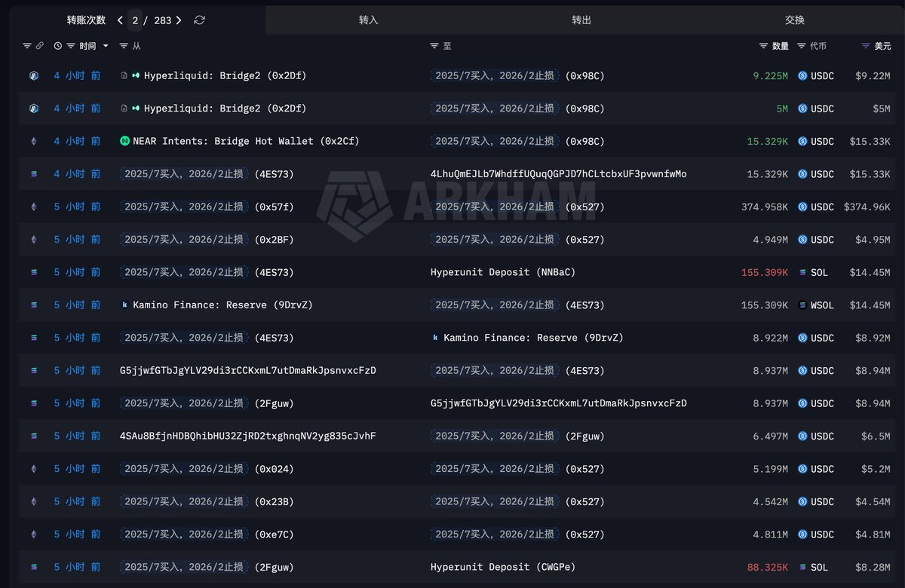Click the amount 6.497M
905x588 pixels.
771,436
